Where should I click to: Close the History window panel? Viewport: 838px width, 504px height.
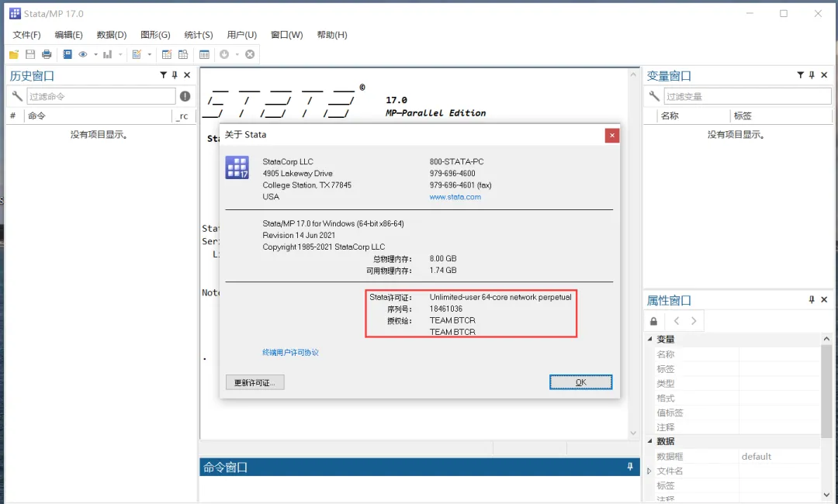(187, 75)
